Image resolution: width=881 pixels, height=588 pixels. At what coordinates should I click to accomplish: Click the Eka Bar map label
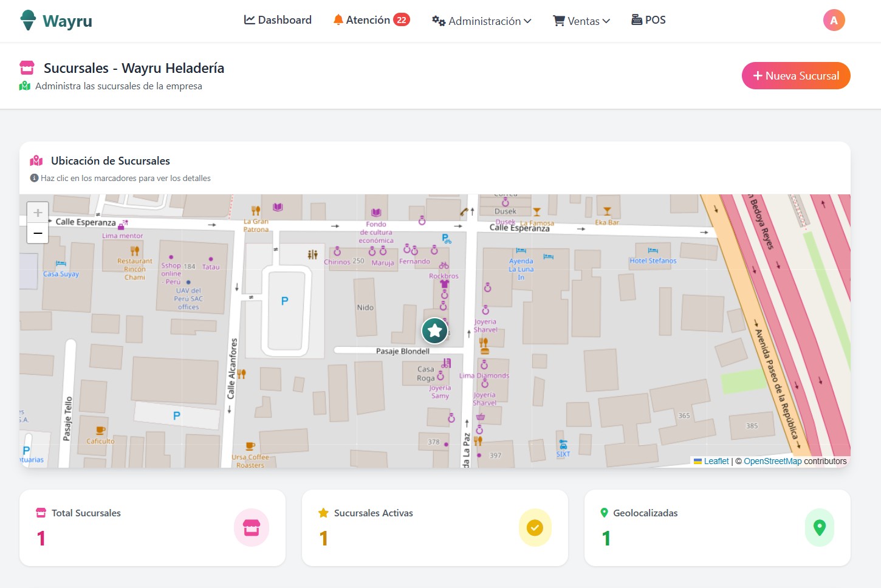click(607, 222)
